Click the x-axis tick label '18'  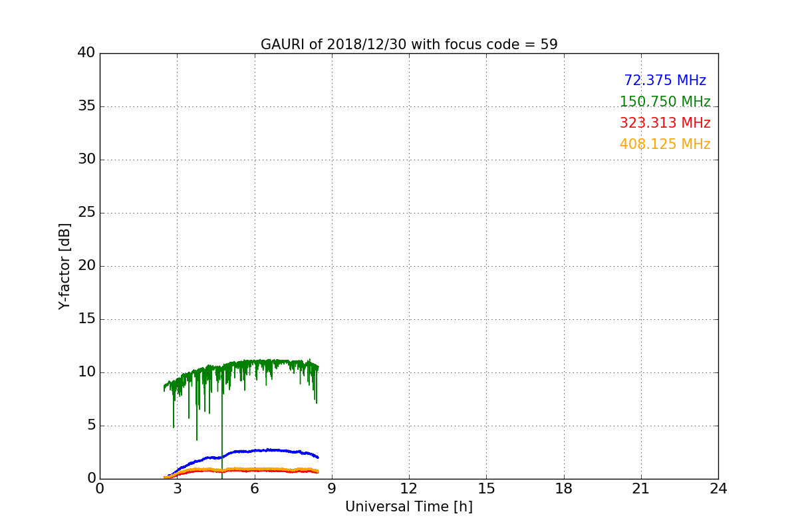(564, 489)
